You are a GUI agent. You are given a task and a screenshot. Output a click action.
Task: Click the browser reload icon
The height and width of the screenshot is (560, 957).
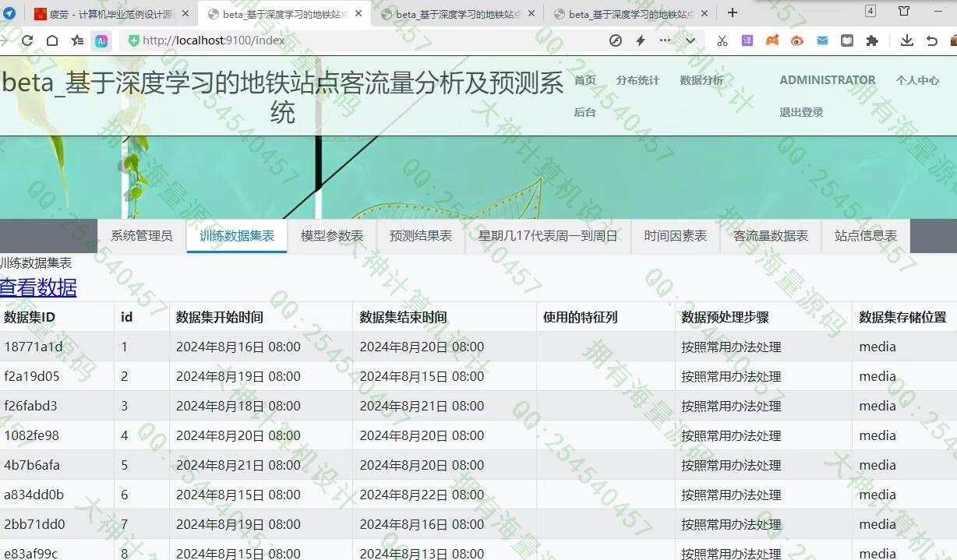(x=27, y=41)
